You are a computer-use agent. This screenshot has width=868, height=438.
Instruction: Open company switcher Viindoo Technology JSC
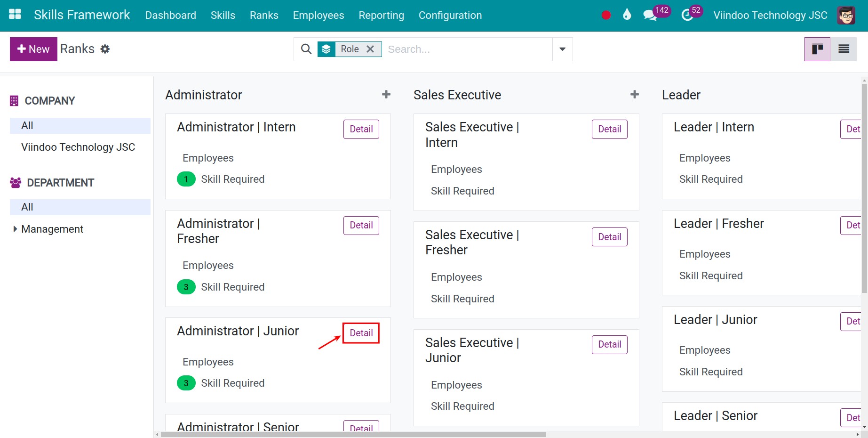(770, 15)
